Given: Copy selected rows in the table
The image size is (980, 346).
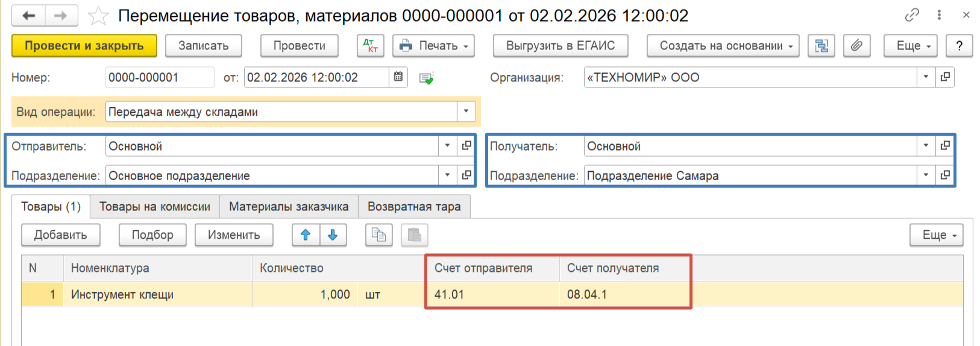Looking at the screenshot, I should [379, 235].
